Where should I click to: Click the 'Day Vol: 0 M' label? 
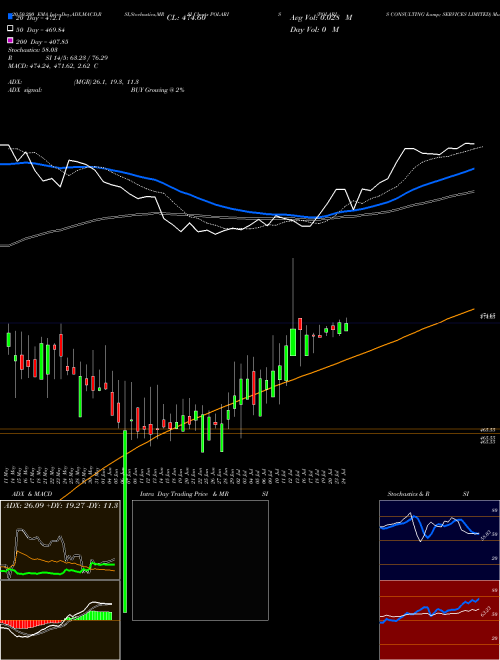pyautogui.click(x=314, y=29)
